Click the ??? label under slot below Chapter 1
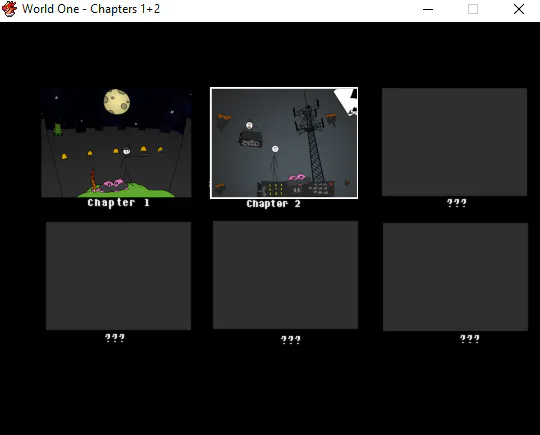This screenshot has height=435, width=540. (115, 338)
